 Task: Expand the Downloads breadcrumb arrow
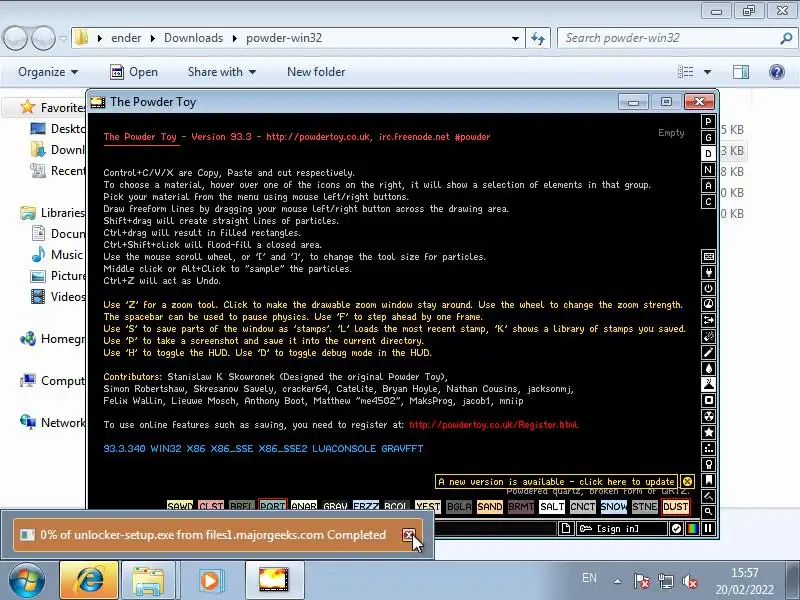click(x=234, y=38)
